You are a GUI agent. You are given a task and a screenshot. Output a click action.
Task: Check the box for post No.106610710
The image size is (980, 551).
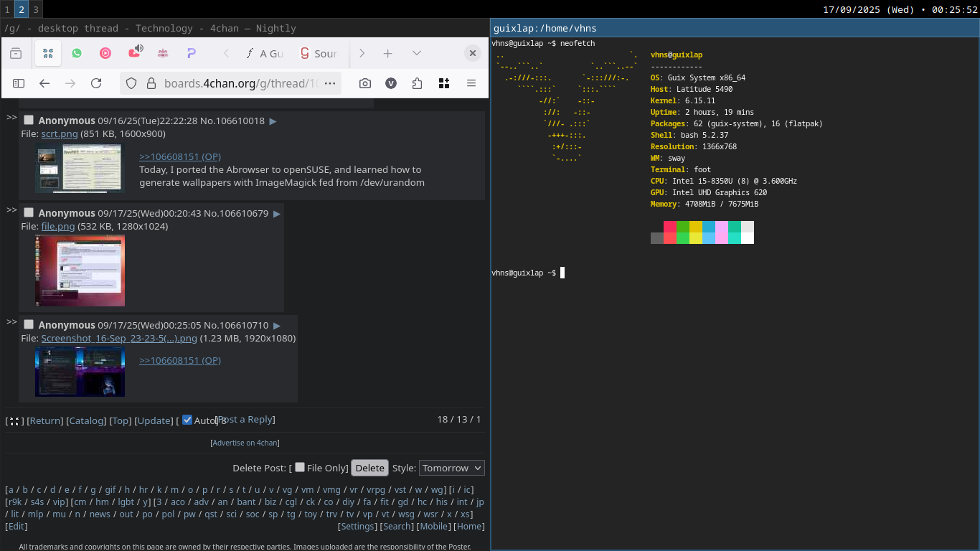click(x=29, y=324)
